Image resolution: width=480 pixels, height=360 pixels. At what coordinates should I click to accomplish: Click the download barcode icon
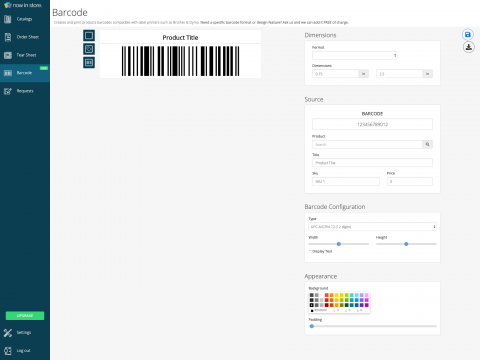pos(469,47)
